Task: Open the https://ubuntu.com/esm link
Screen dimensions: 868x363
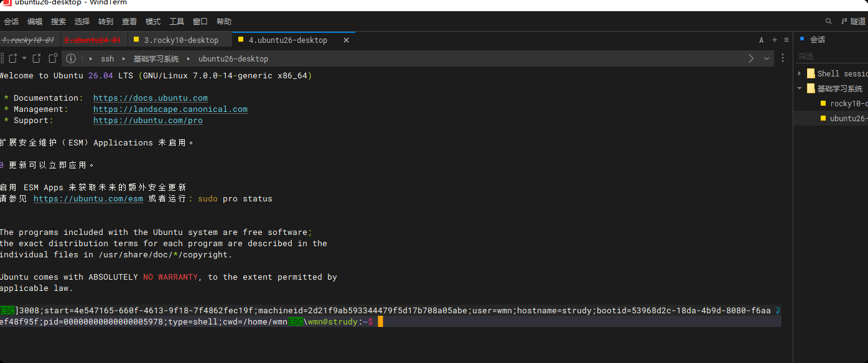Action: coord(88,199)
